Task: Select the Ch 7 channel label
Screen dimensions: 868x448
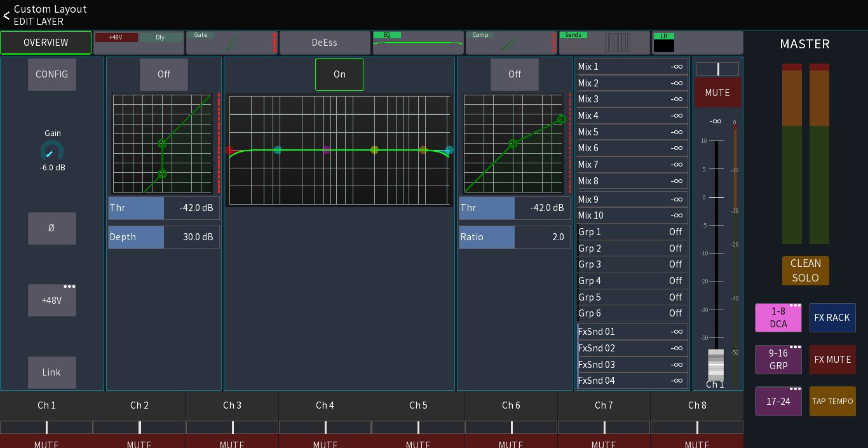Action: click(604, 405)
